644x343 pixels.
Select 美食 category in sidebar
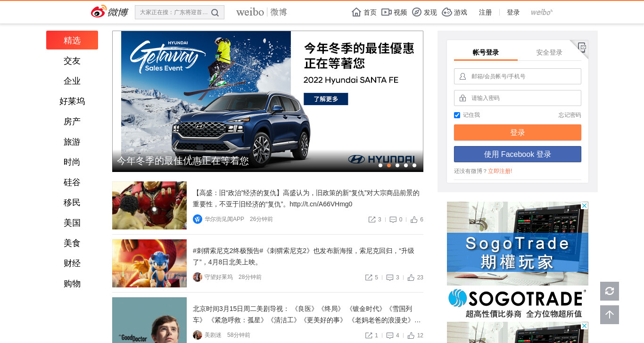click(72, 243)
